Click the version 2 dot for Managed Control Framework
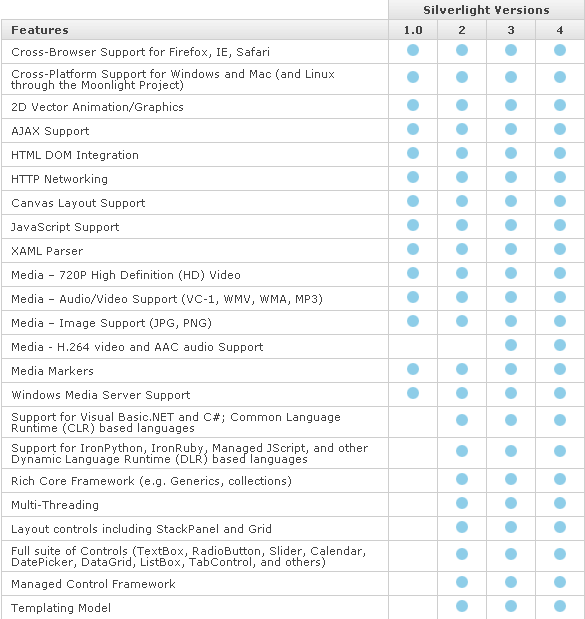 click(x=462, y=582)
